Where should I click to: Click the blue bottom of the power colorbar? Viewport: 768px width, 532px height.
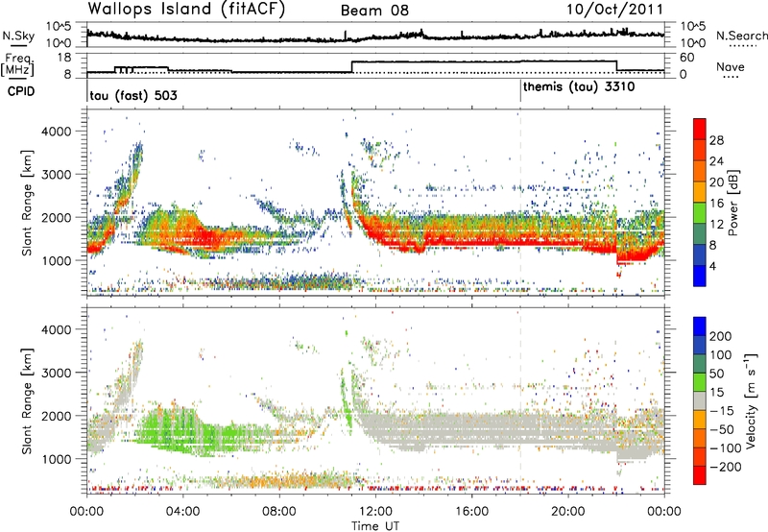700,276
